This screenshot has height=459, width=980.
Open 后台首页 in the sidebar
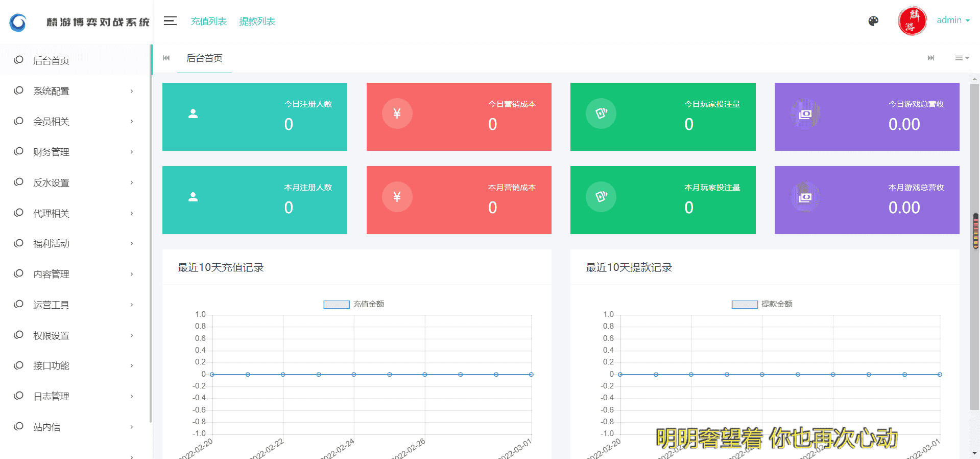(x=51, y=60)
